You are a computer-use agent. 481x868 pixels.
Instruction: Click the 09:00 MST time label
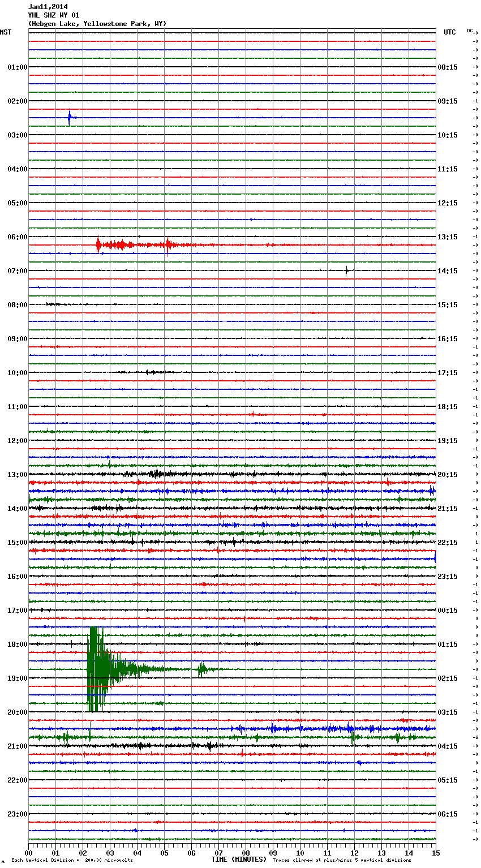(18, 339)
